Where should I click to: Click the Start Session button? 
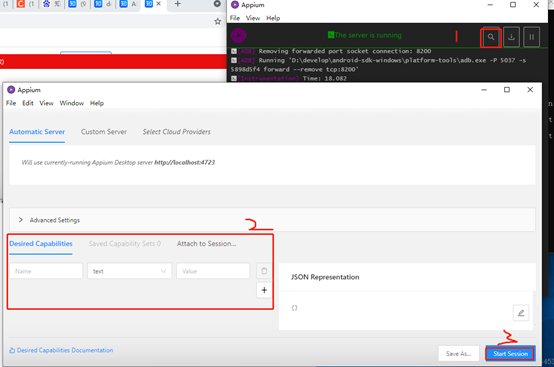510,354
